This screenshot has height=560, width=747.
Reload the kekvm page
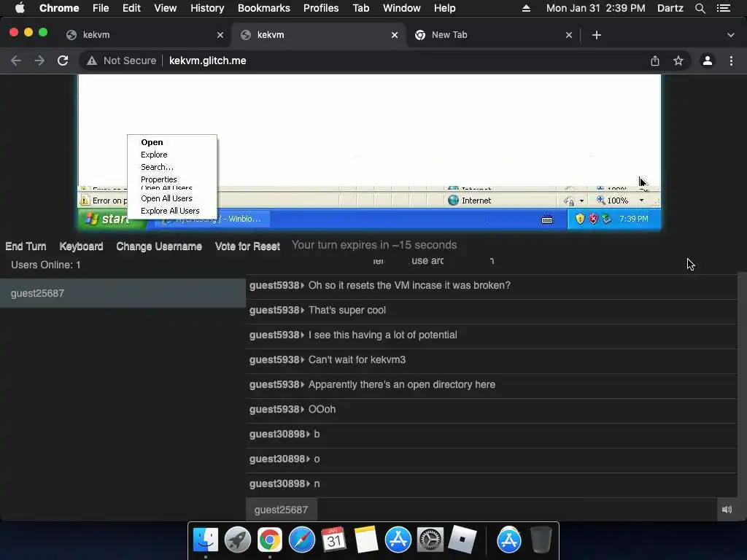click(x=63, y=61)
